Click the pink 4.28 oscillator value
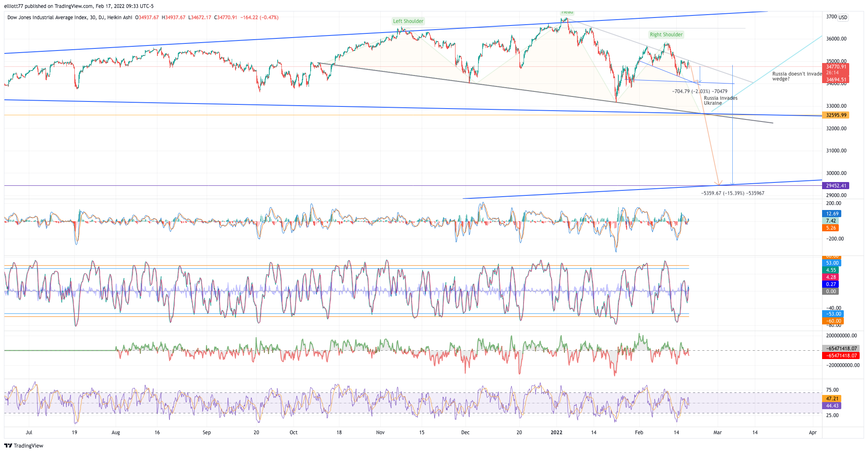The width and height of the screenshot is (868, 453). [830, 277]
